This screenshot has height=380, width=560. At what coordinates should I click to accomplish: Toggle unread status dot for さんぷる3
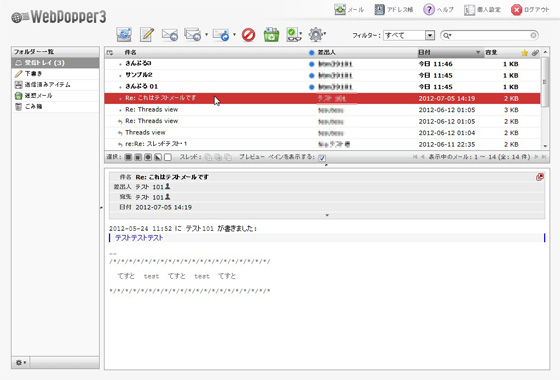pos(311,64)
